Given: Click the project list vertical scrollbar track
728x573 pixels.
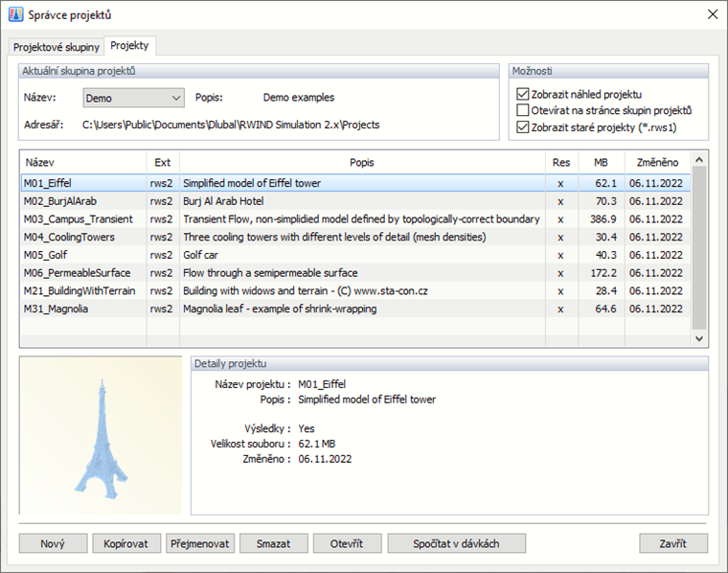Looking at the screenshot, I should coord(699,248).
